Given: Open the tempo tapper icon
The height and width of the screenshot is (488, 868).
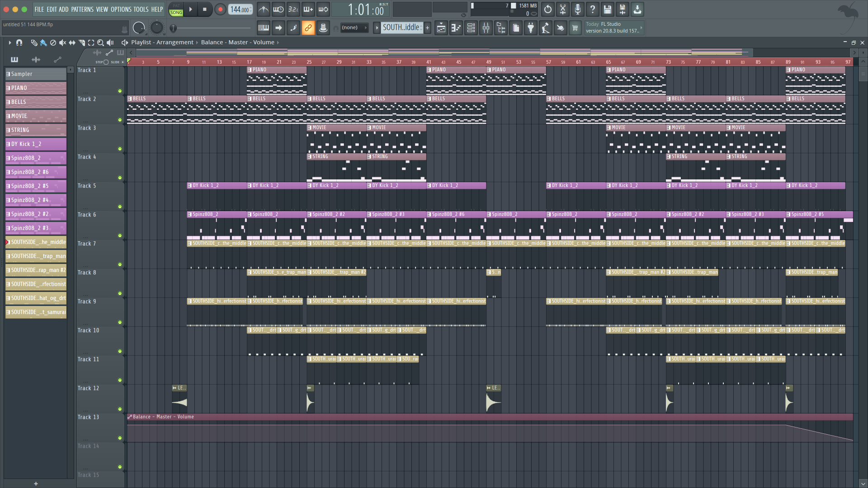Looking at the screenshot, I should (x=546, y=28).
